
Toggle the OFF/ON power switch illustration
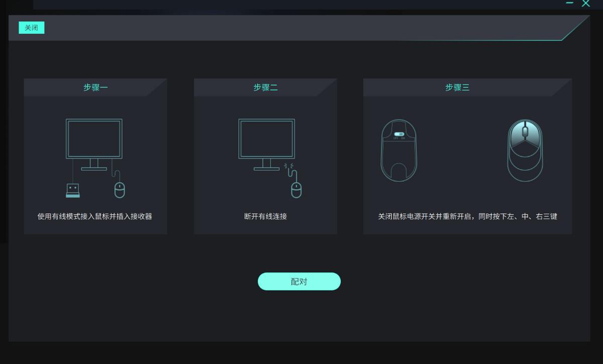point(399,134)
